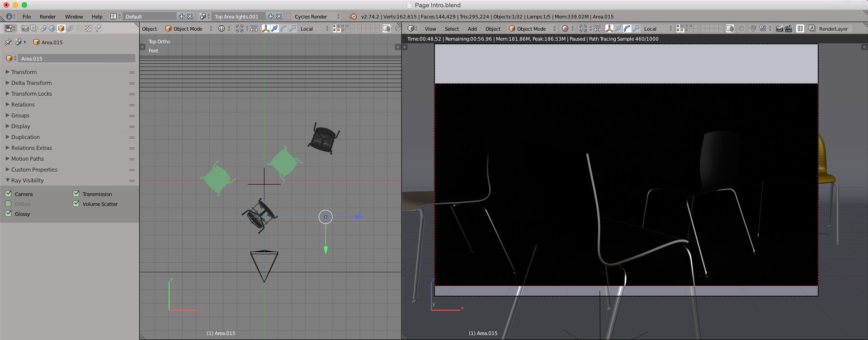Screen dimensions: 868x340
Task: Toggle snap magnet in right viewport
Action: click(x=752, y=28)
